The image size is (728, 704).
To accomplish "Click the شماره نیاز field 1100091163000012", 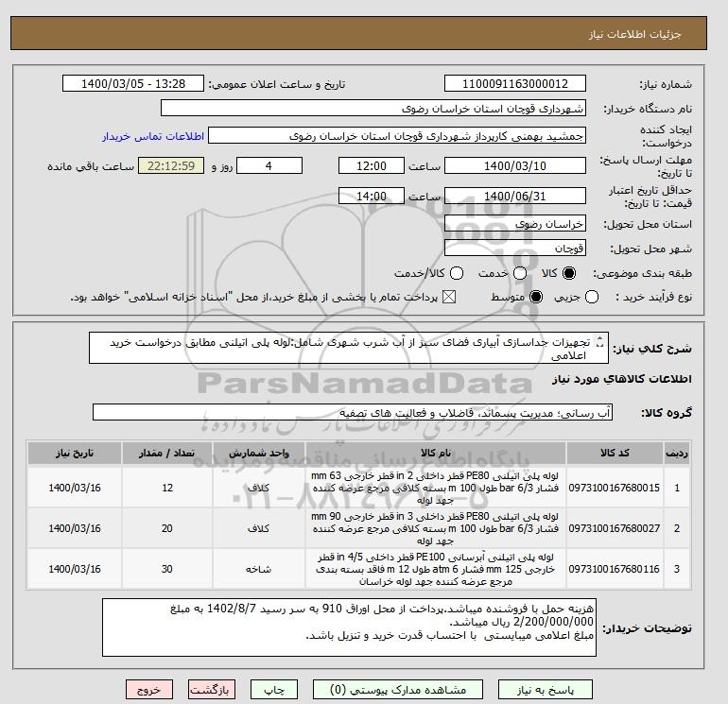I will pos(515,84).
